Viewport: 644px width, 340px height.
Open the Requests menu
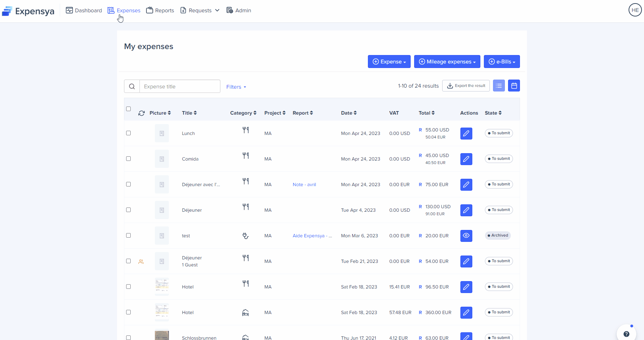pyautogui.click(x=200, y=11)
